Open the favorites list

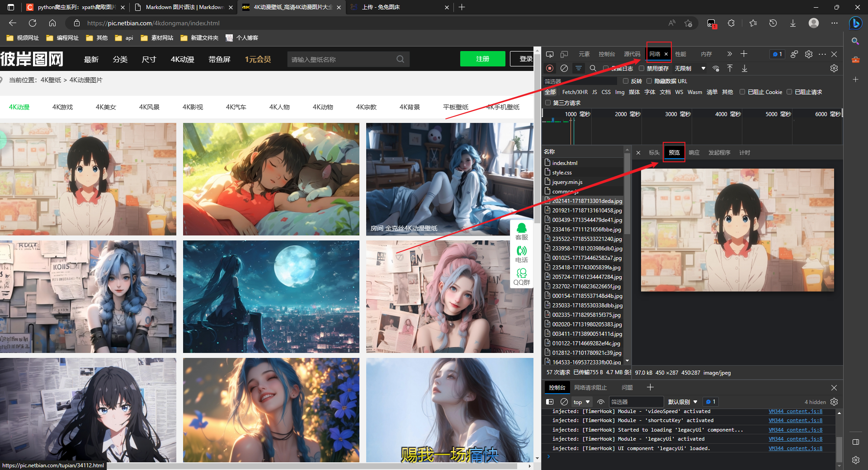pyautogui.click(x=753, y=23)
